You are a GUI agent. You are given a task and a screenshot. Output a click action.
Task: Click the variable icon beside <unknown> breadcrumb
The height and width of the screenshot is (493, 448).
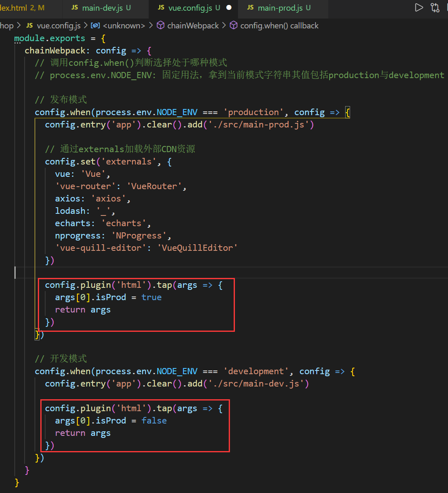pyautogui.click(x=95, y=25)
